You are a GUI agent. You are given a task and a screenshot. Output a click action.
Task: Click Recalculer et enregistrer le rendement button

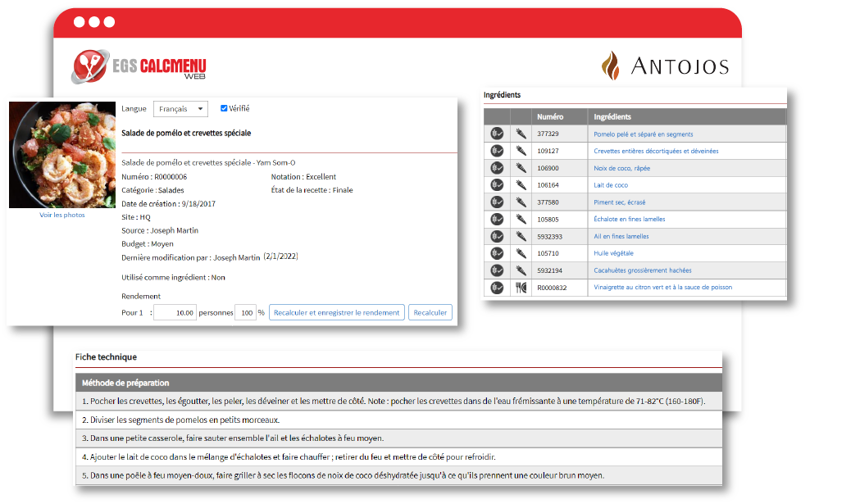(x=337, y=312)
